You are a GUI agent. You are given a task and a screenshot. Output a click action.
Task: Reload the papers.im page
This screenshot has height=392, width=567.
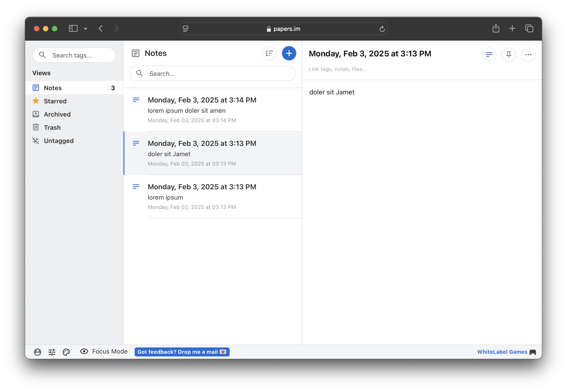coord(382,29)
